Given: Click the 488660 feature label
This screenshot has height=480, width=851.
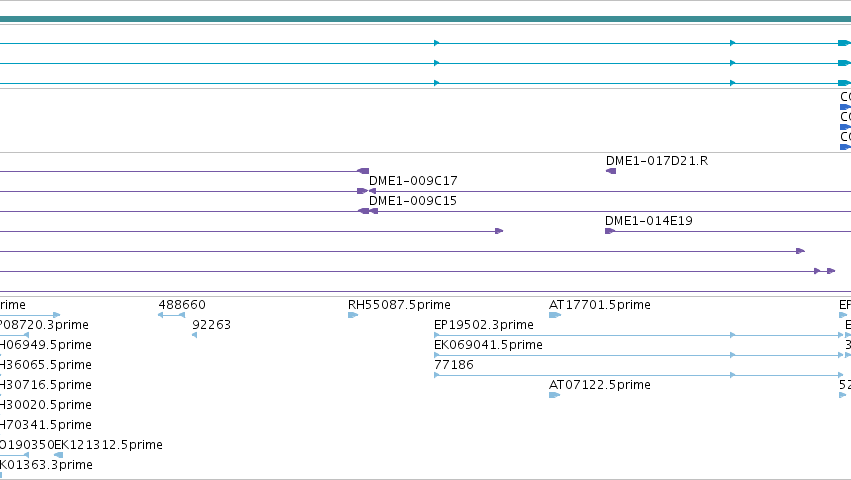Looking at the screenshot, I should coord(182,305).
